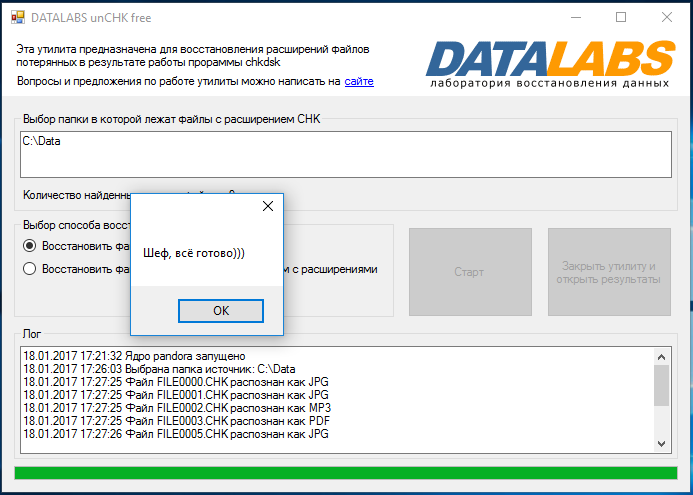This screenshot has height=495, width=693.
Task: Click the 'Шеф, всё готово)))' message text
Action: (194, 253)
